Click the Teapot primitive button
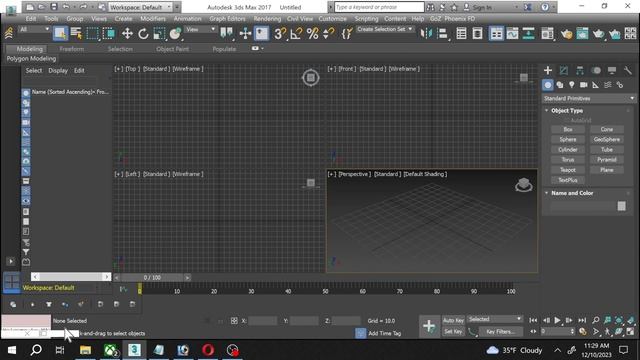640x360 pixels. pos(568,170)
